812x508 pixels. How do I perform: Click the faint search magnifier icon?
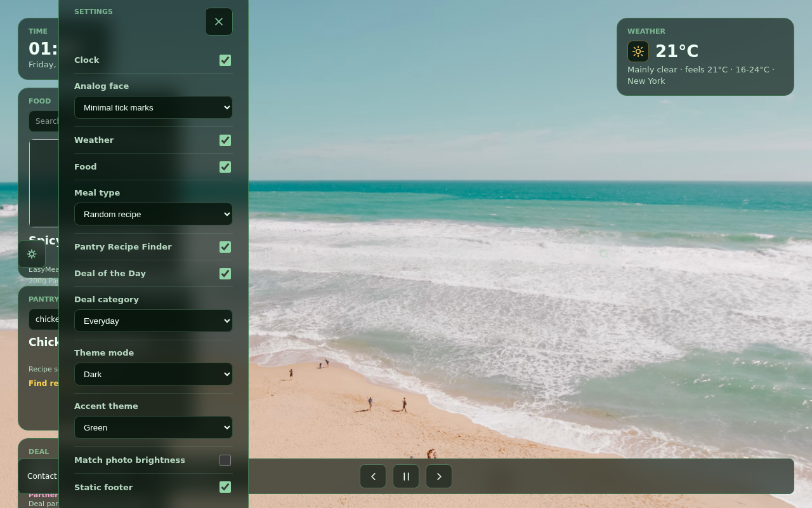604,254
